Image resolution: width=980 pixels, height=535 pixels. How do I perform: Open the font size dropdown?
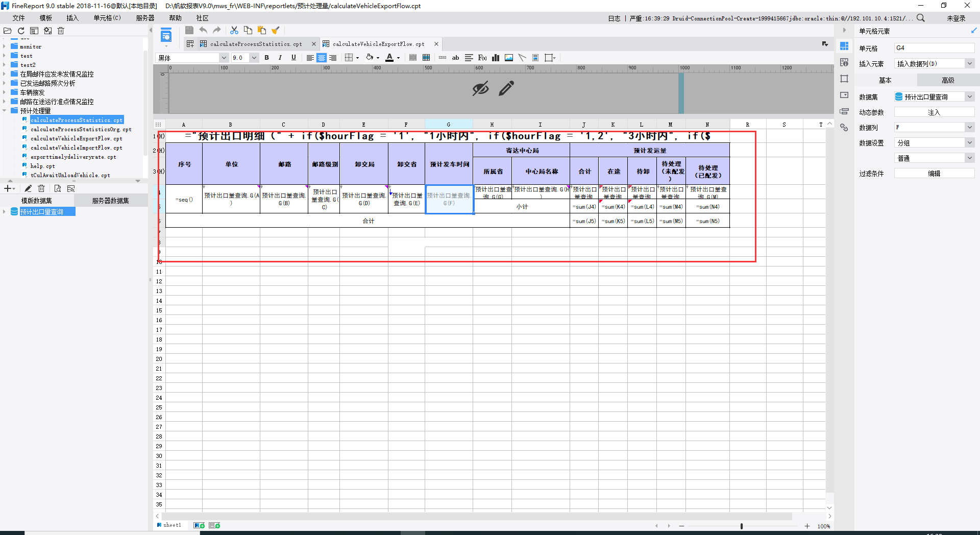coord(254,58)
